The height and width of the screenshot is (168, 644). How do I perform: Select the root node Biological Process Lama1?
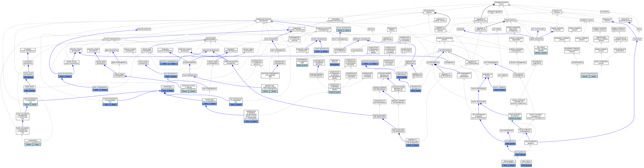tap(501, 3)
